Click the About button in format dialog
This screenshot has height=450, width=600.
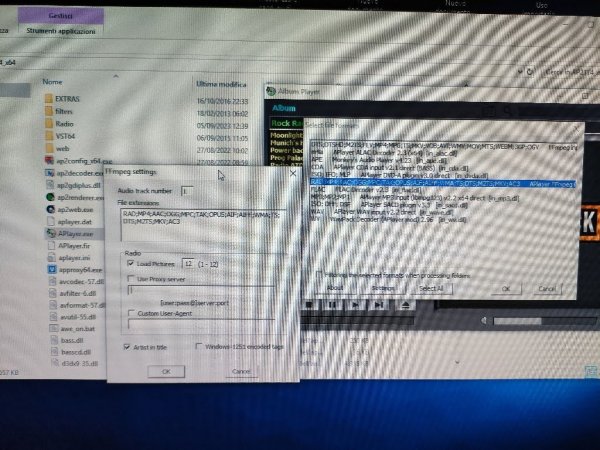coord(335,288)
